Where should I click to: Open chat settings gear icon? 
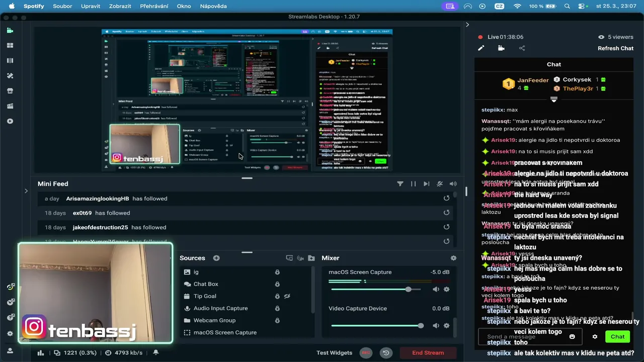click(595, 337)
